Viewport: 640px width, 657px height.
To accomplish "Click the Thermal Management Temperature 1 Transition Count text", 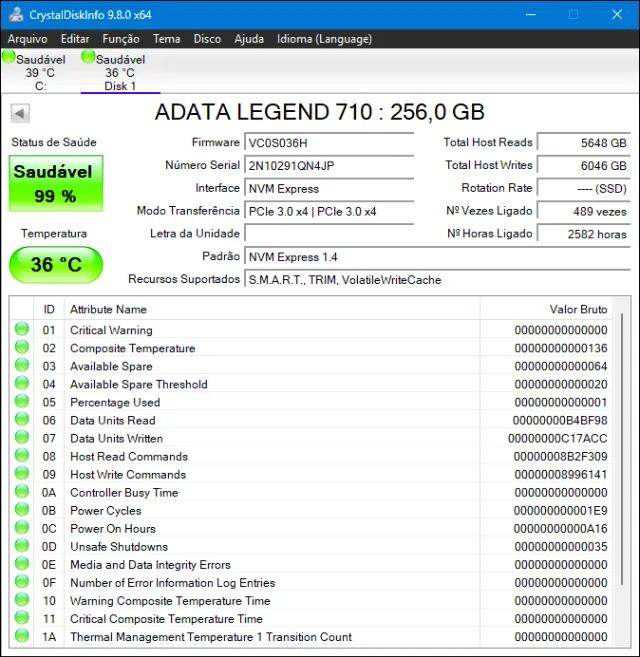I will (211, 636).
